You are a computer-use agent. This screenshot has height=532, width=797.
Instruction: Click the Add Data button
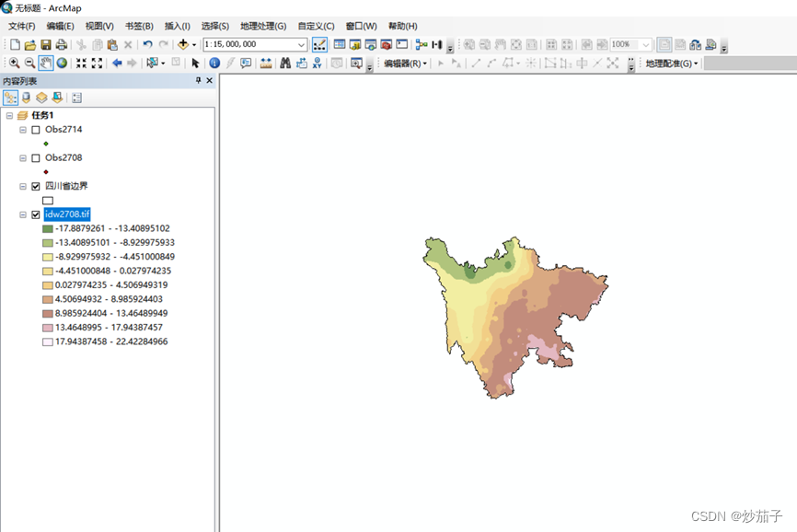tap(183, 44)
